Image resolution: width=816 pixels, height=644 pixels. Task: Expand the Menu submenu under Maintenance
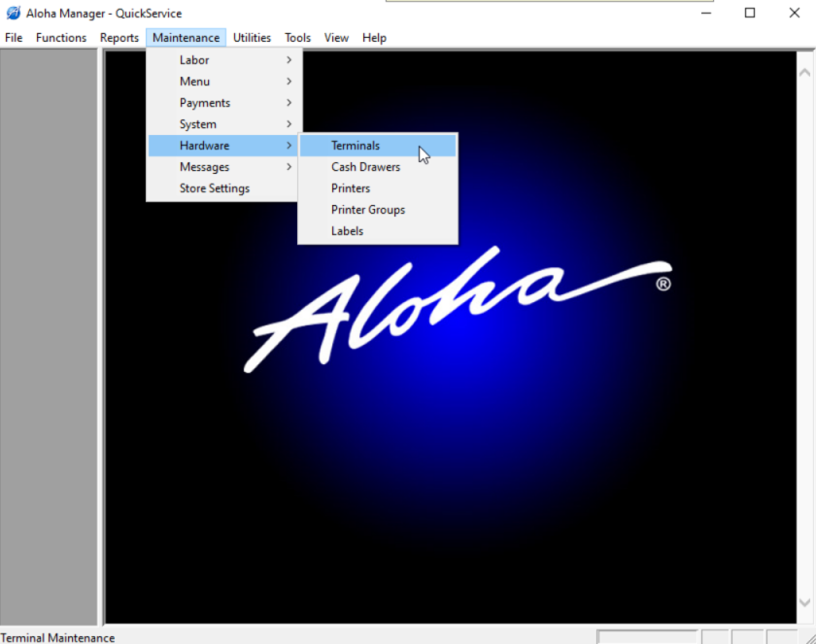(x=222, y=82)
